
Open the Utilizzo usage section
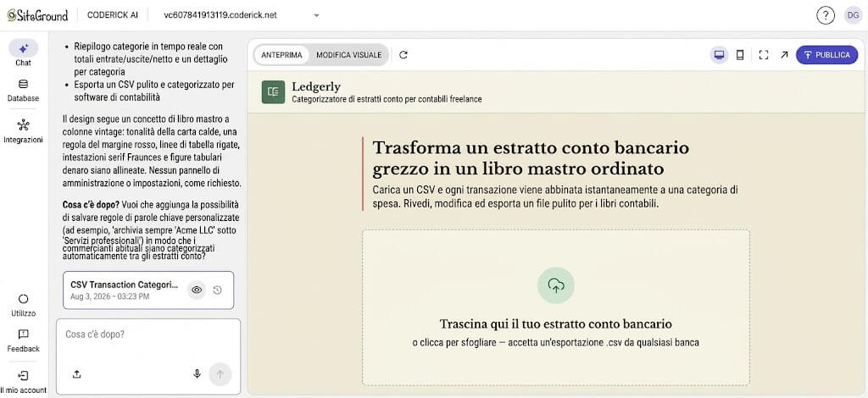coord(23,306)
